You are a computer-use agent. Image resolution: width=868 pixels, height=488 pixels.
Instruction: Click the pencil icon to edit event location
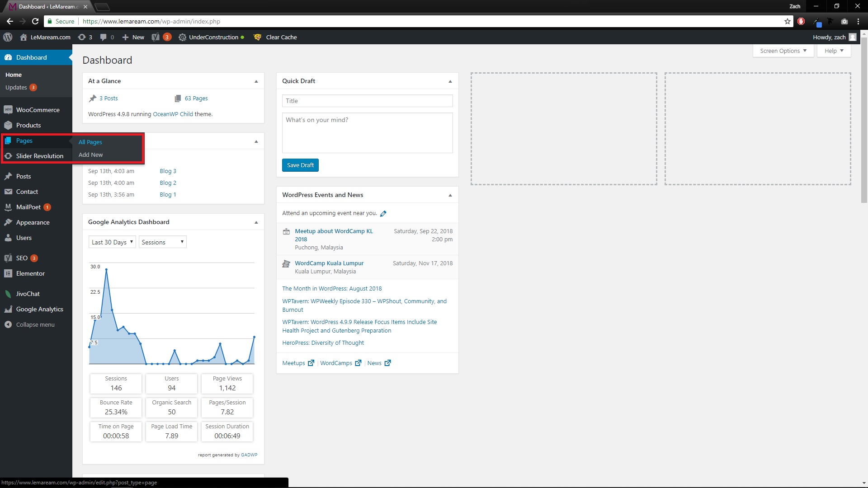[383, 213]
